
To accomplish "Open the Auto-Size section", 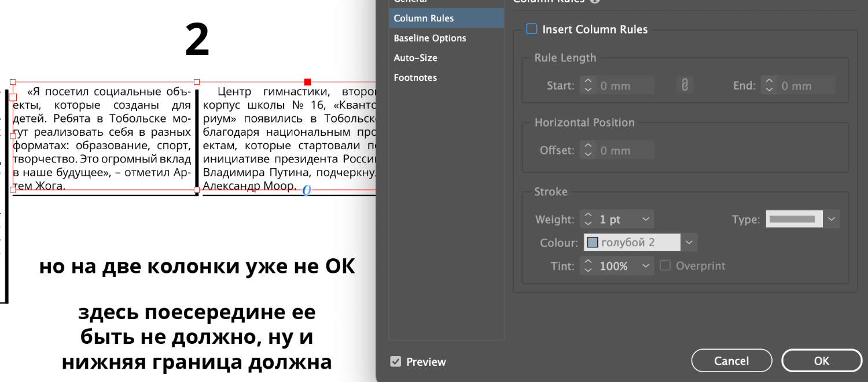I will click(x=415, y=58).
